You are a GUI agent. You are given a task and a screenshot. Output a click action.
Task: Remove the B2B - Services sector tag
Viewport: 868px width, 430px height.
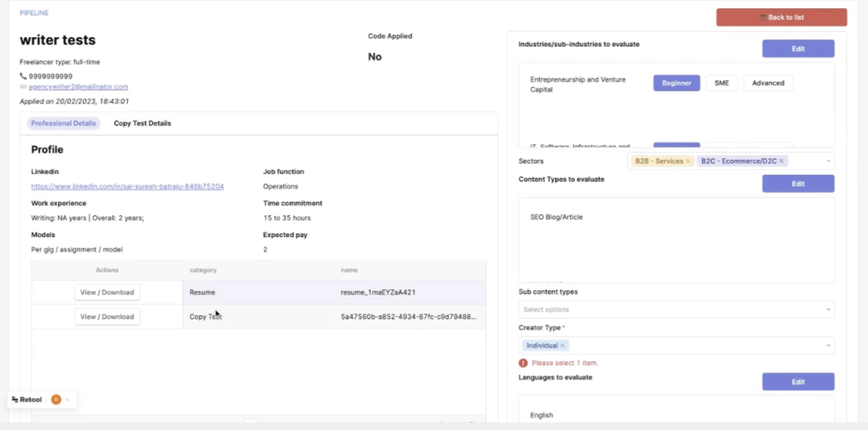[688, 161]
